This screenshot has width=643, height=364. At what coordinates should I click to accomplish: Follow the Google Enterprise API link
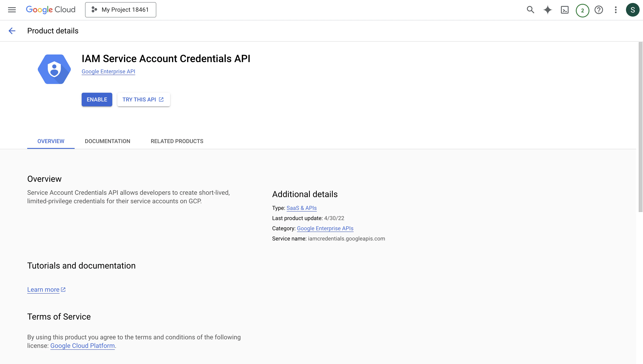click(x=108, y=71)
